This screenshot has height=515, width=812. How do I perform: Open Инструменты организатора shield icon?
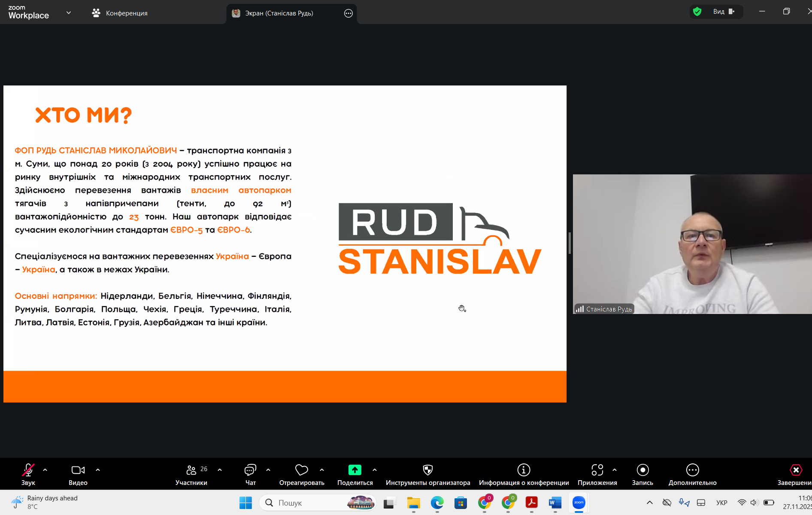point(427,470)
